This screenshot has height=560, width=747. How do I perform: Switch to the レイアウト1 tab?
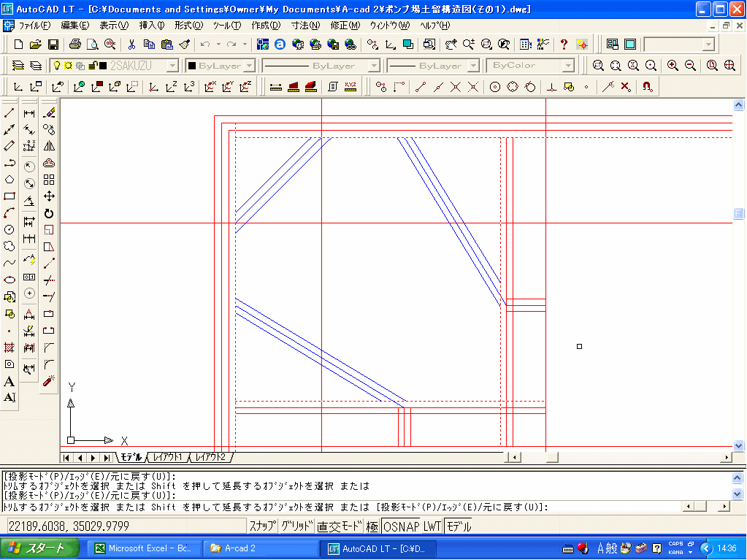coord(167,457)
